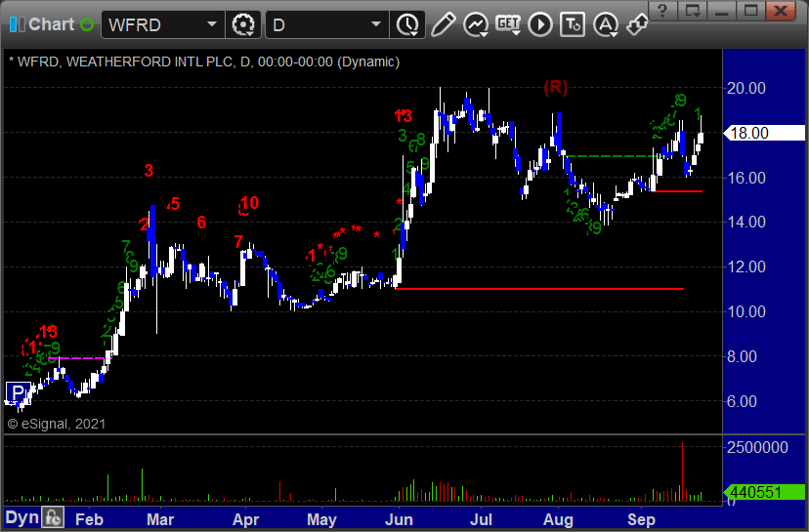Click the Dyn label in bottom bar
The width and height of the screenshot is (809, 532).
[x=21, y=517]
